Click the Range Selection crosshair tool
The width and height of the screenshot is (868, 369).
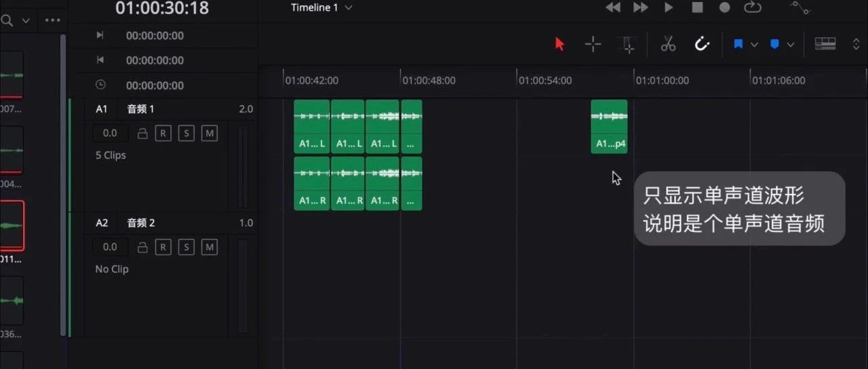pos(593,44)
